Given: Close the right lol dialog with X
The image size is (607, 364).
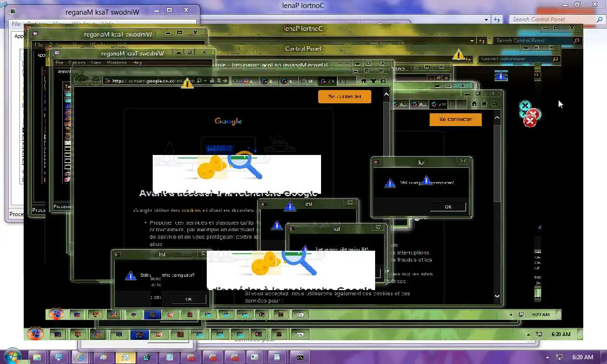Looking at the screenshot, I should point(463,161).
